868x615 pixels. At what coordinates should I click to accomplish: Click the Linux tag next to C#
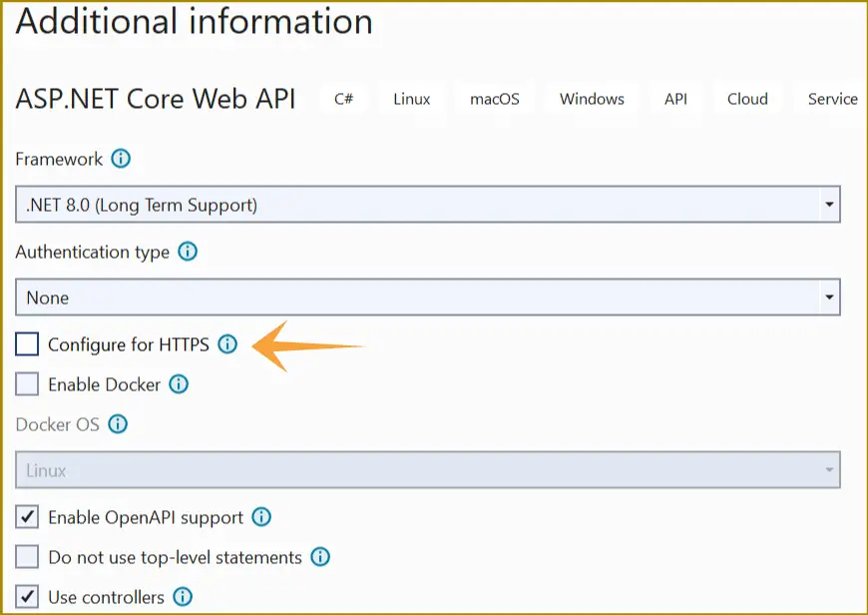tap(412, 99)
